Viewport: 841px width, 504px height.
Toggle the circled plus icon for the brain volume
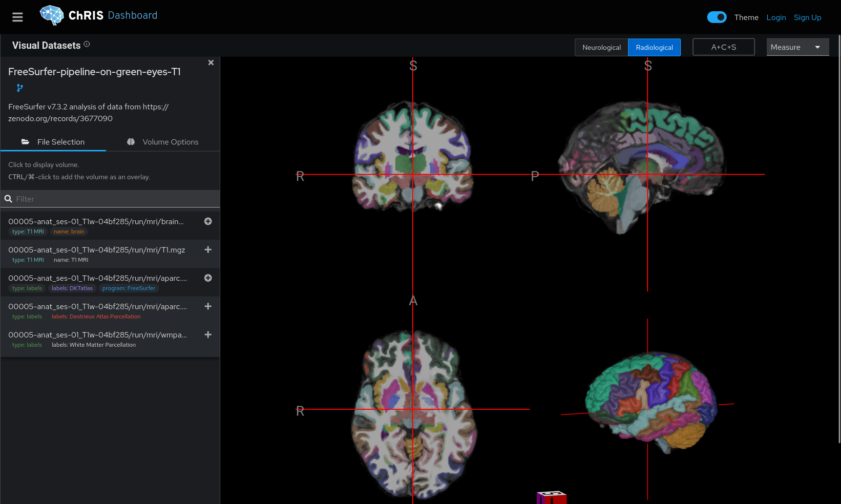208,221
